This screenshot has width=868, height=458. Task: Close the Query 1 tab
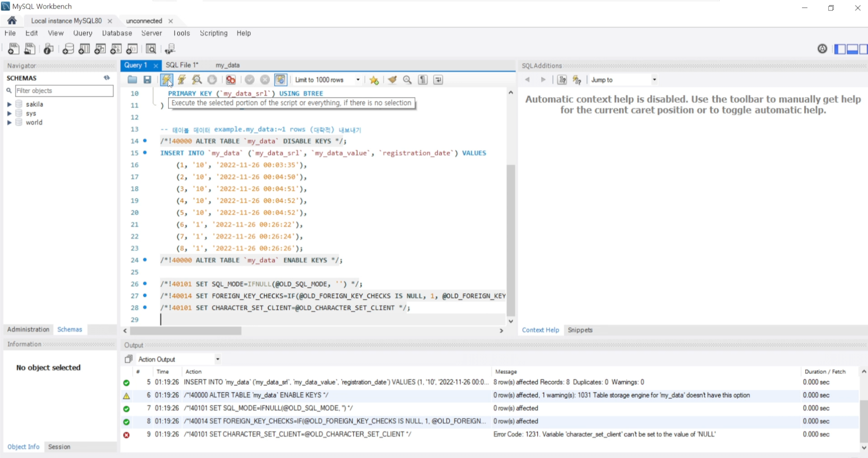(x=156, y=66)
